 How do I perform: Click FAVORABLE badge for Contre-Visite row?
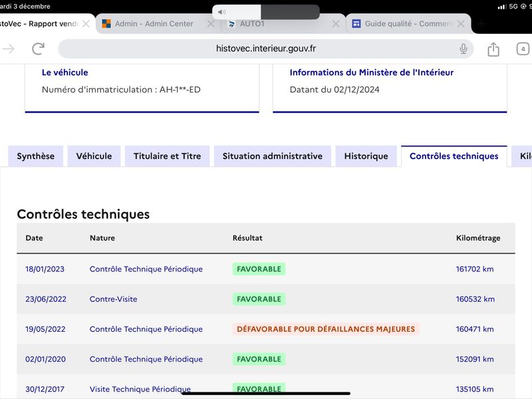click(x=259, y=299)
